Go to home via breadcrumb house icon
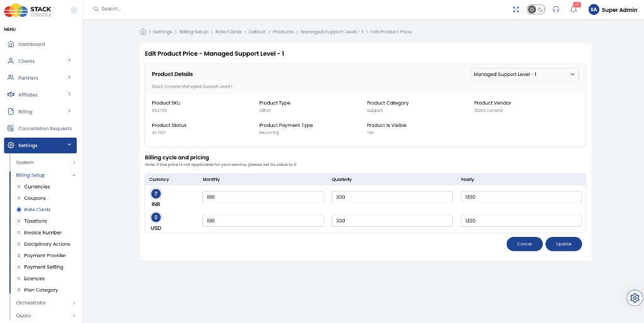644x323 pixels. [x=143, y=31]
